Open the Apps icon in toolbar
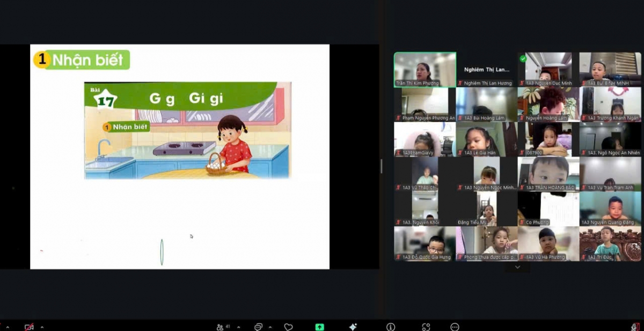 click(426, 327)
